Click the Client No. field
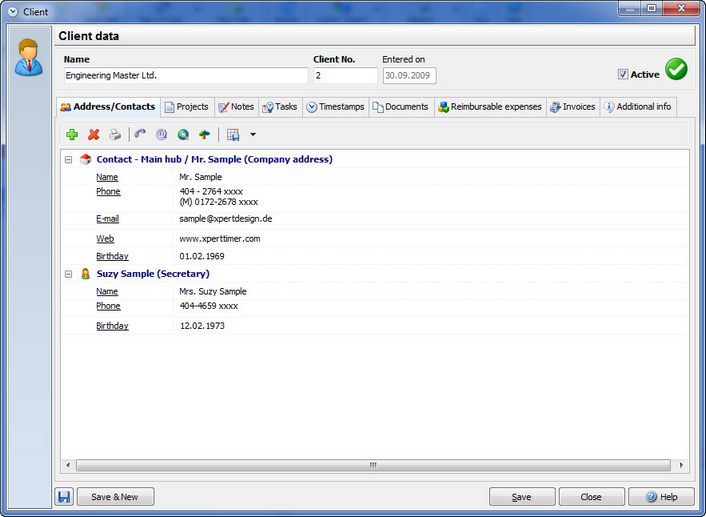706x517 pixels. tap(345, 76)
